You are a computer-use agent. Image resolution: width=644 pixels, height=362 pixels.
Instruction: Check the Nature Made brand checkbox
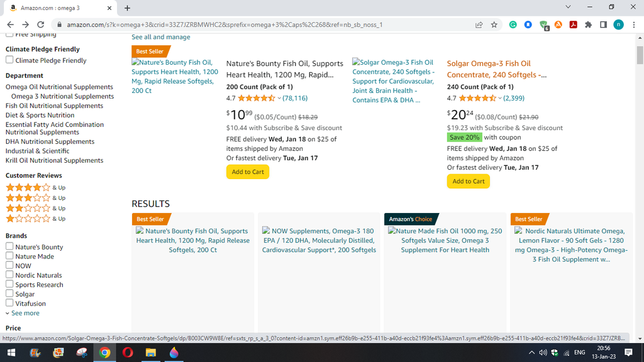tap(9, 256)
